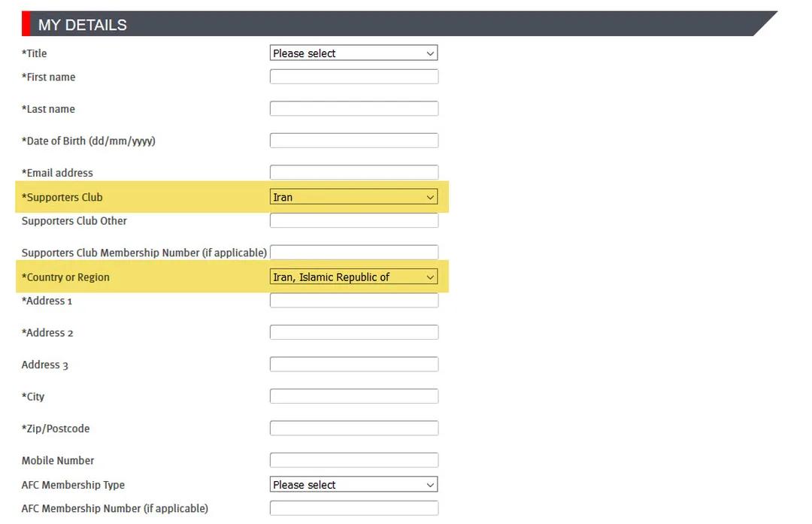The image size is (812, 524).
Task: Click the Address 3 input field
Action: point(354,364)
